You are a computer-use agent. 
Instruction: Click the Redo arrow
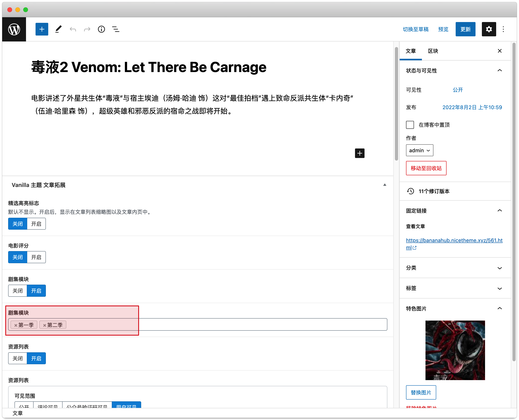coord(87,29)
